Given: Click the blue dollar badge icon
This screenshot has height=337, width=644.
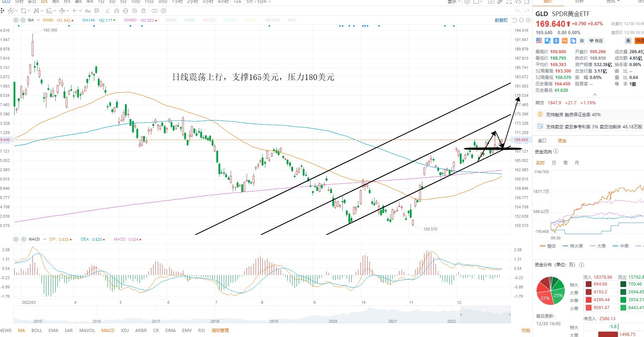Looking at the screenshot, I should 556,41.
